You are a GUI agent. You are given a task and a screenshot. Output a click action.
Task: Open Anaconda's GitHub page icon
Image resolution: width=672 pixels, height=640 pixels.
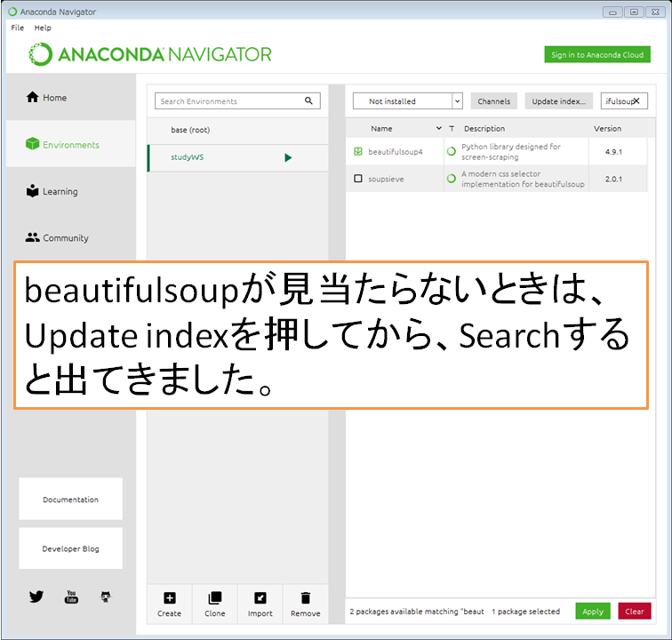(x=106, y=596)
